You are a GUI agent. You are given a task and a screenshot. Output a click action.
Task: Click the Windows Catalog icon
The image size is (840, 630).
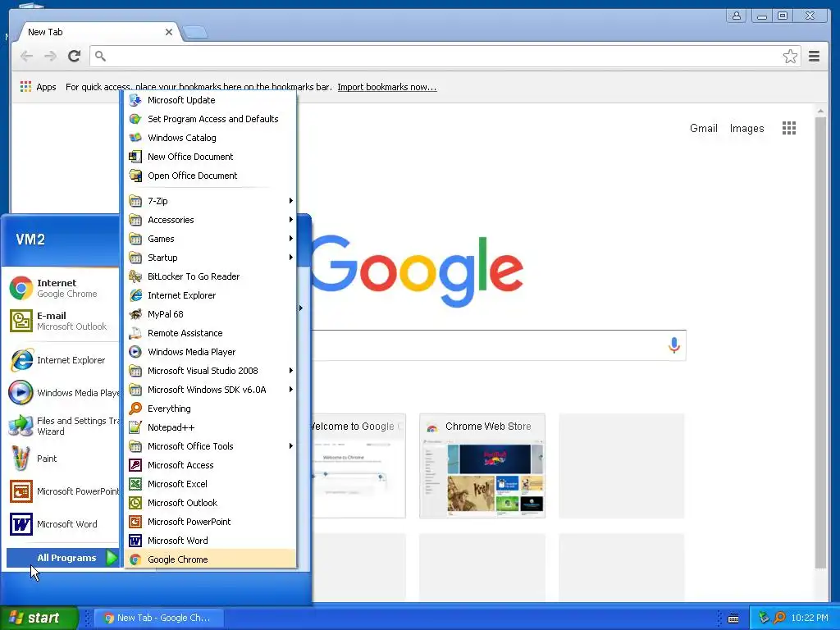[x=135, y=138]
